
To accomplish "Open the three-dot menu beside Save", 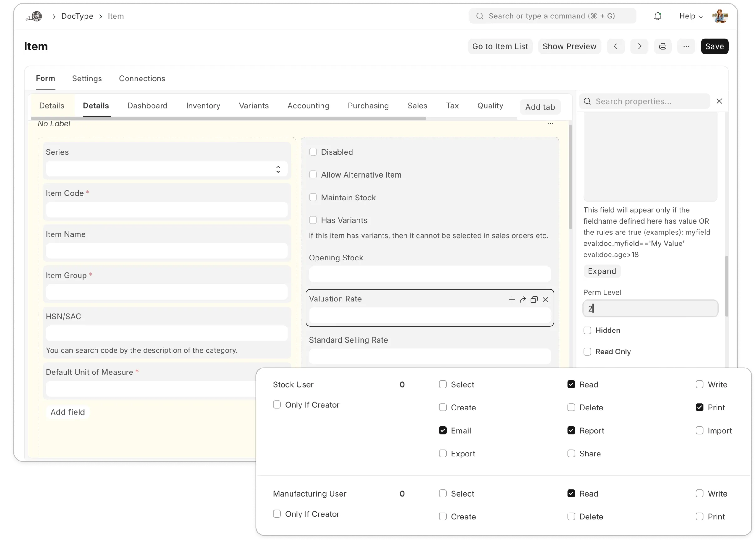I will tap(686, 46).
